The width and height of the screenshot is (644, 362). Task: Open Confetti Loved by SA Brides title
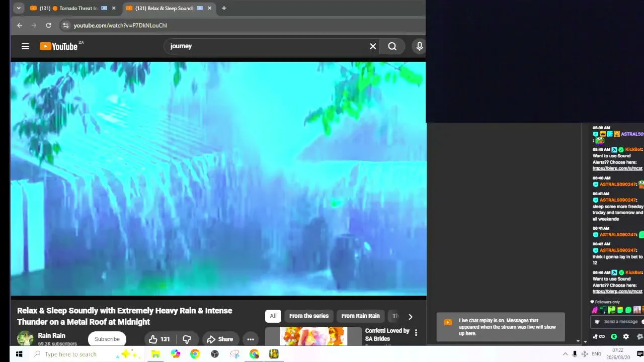pyautogui.click(x=387, y=334)
